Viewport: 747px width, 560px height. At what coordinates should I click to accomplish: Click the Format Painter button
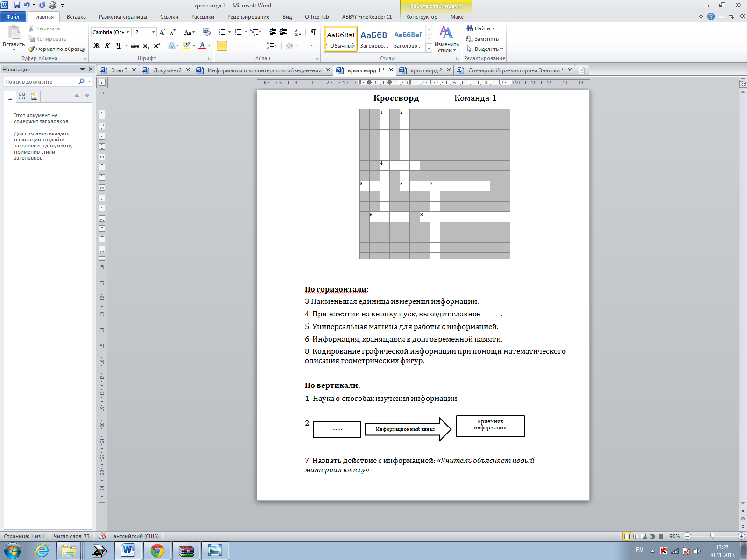click(x=56, y=49)
